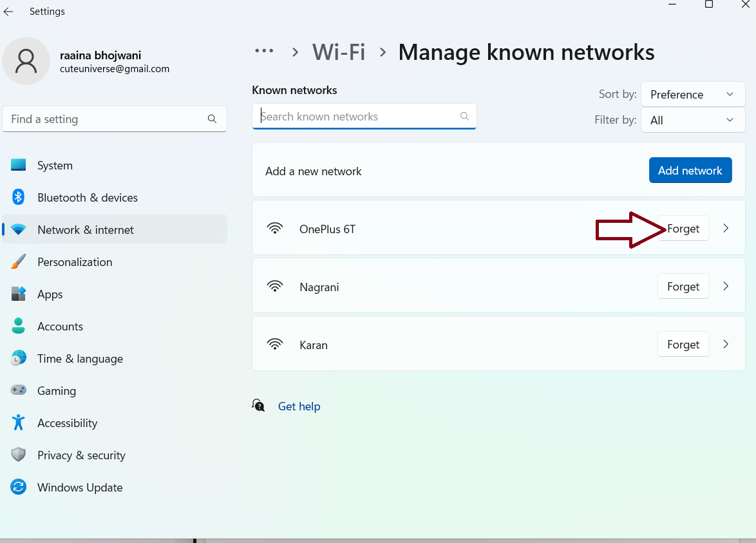This screenshot has height=543, width=756.
Task: Click the back arrow in title bar
Action: pyautogui.click(x=8, y=12)
